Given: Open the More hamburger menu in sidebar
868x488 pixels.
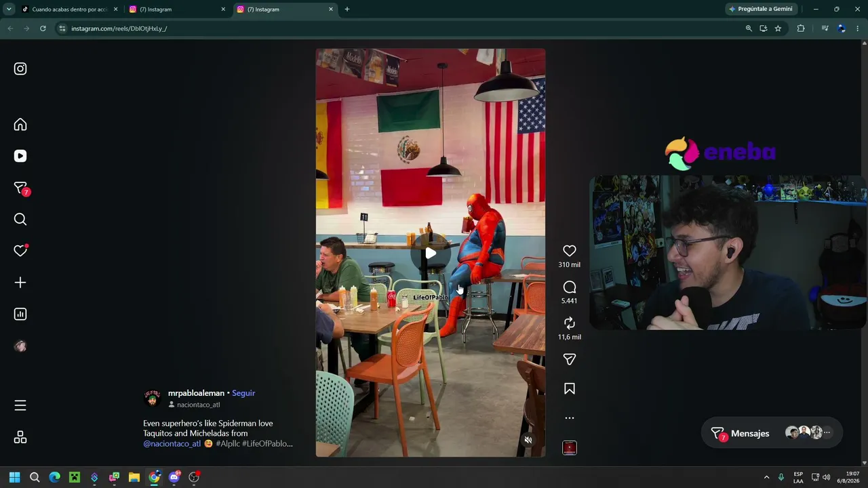Looking at the screenshot, I should click(20, 405).
